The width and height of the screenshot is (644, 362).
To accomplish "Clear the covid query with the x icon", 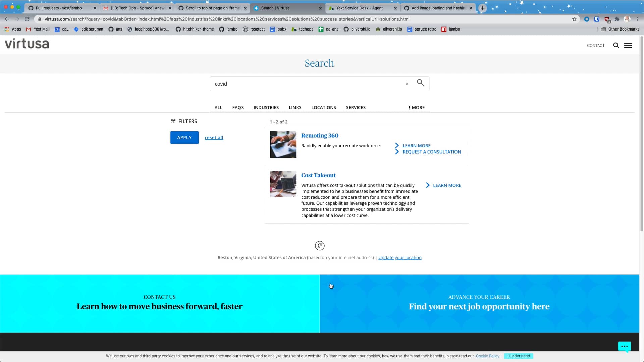I will [x=407, y=84].
